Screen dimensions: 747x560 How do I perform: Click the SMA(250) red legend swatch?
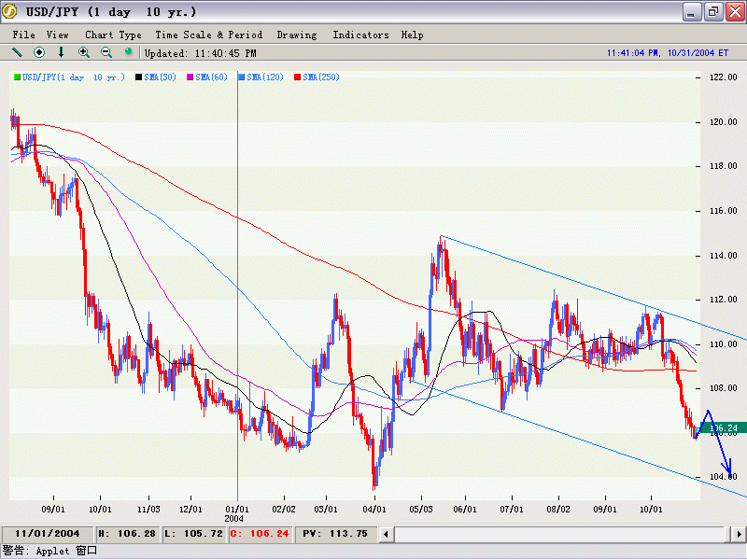click(x=298, y=77)
